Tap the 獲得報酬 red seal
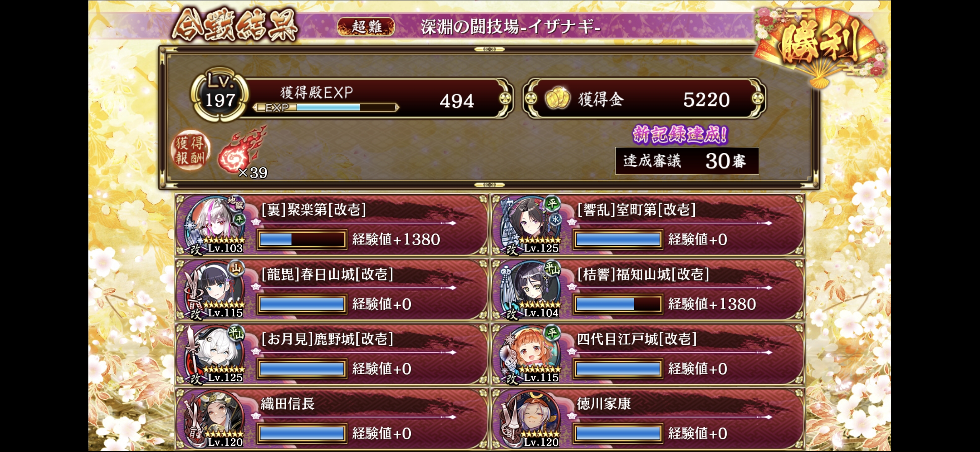The height and width of the screenshot is (452, 980). point(191,150)
